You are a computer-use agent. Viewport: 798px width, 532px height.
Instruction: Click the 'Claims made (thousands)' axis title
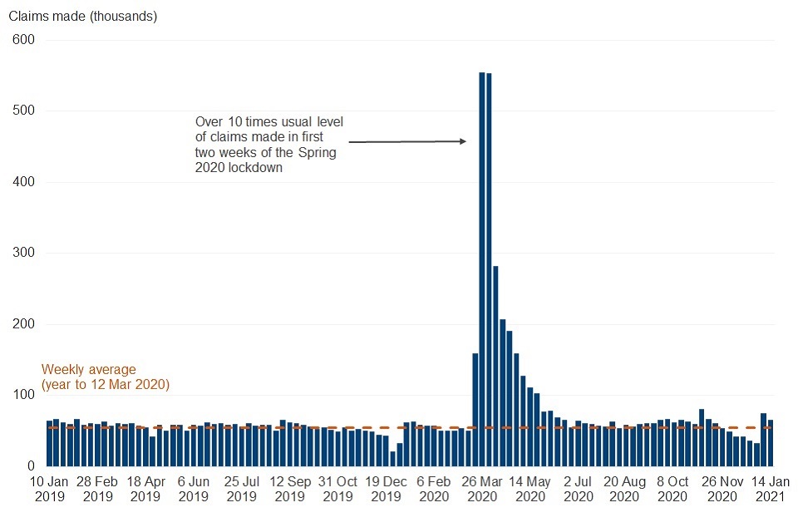(82, 16)
